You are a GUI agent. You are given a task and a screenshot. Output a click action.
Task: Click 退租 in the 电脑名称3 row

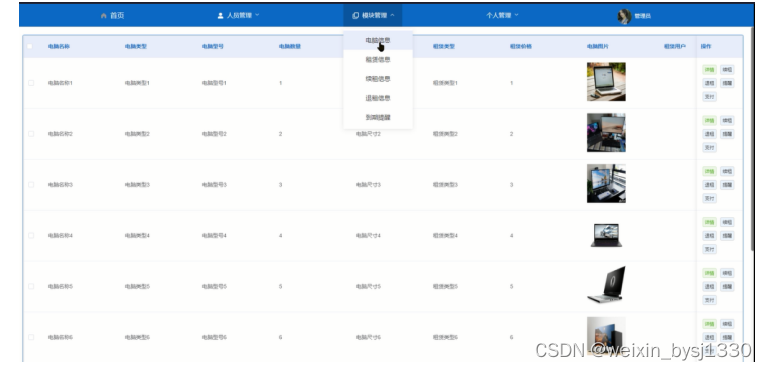pyautogui.click(x=709, y=185)
